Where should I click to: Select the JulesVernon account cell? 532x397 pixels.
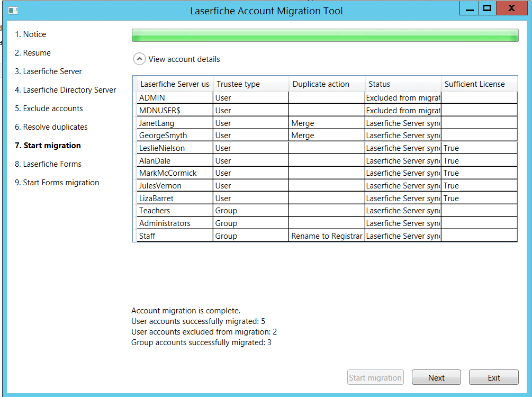point(175,186)
